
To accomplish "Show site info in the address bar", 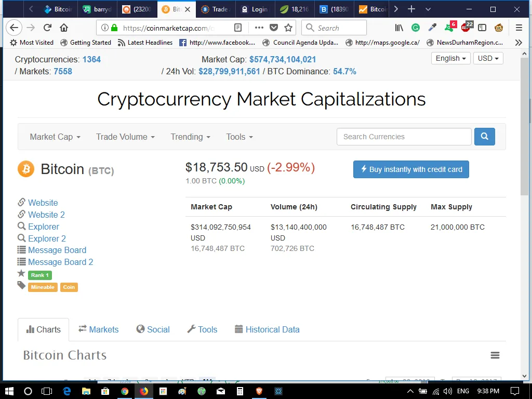I will tap(105, 28).
